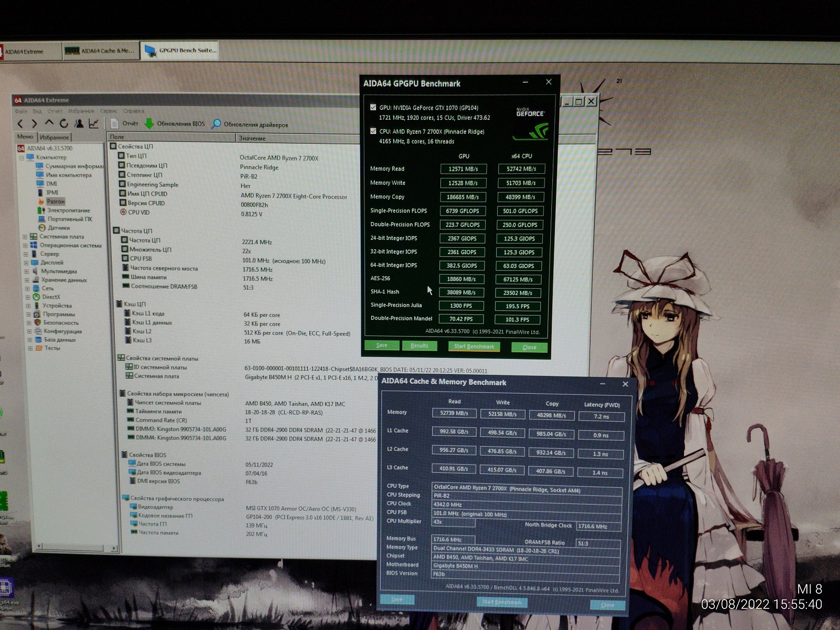
Task: Expand the Мультимедиа tree node
Action: (x=26, y=271)
